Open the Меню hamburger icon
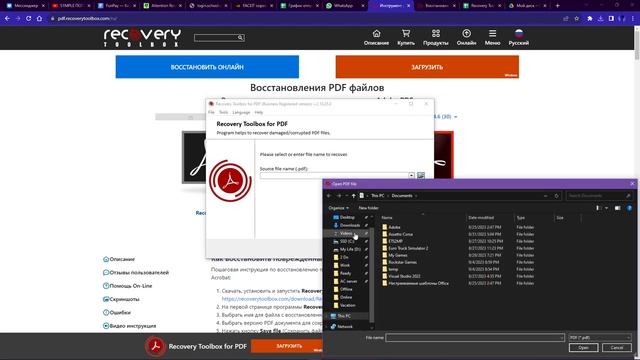Viewport: 640px width, 360px height. (x=492, y=33)
